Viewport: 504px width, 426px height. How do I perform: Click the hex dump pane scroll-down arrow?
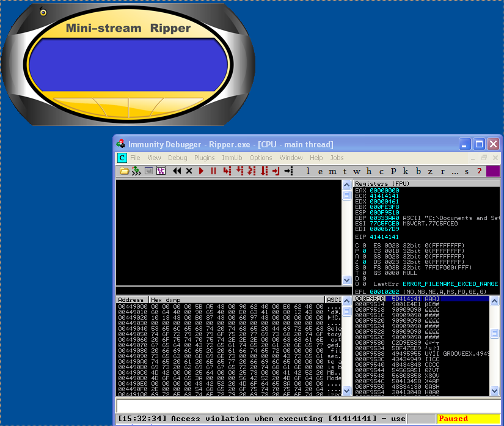pyautogui.click(x=346, y=391)
